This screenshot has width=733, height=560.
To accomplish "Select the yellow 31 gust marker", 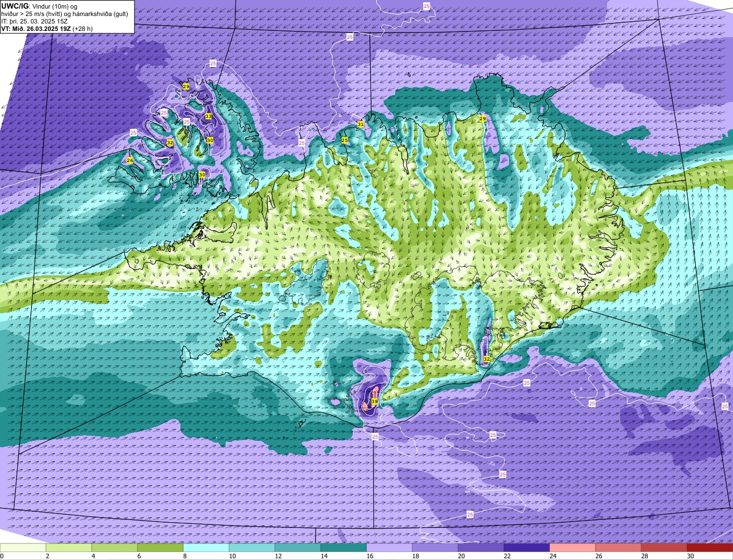I will [361, 124].
